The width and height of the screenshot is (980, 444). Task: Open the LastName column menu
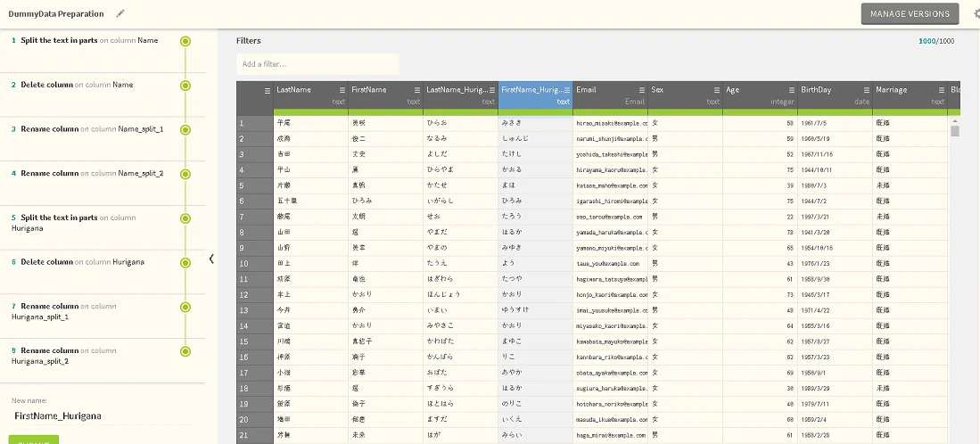(342, 90)
